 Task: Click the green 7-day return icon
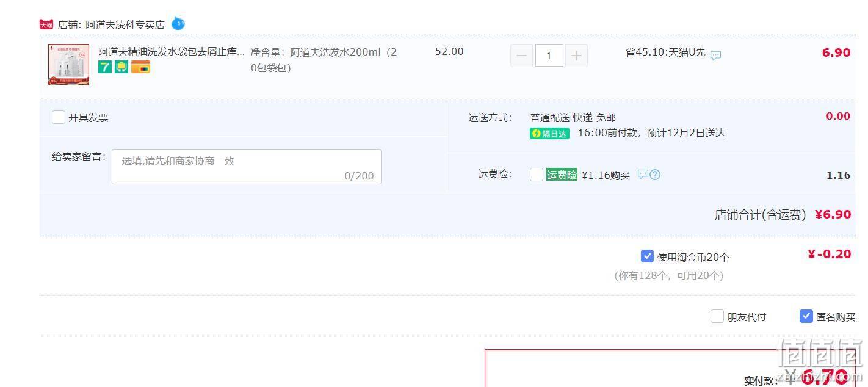click(105, 67)
